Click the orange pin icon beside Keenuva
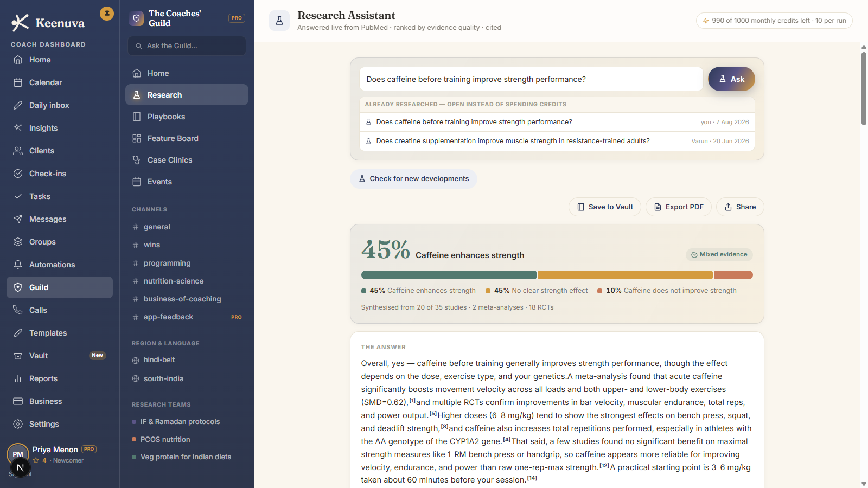 pyautogui.click(x=107, y=14)
